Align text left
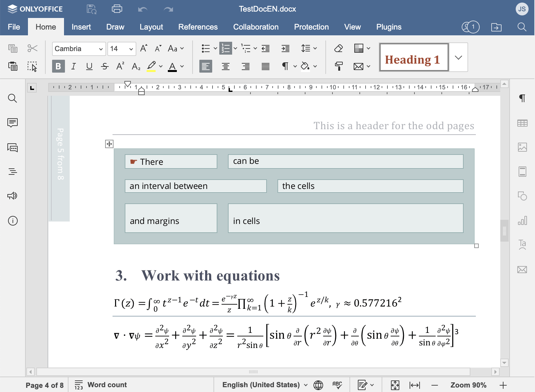 (x=205, y=66)
